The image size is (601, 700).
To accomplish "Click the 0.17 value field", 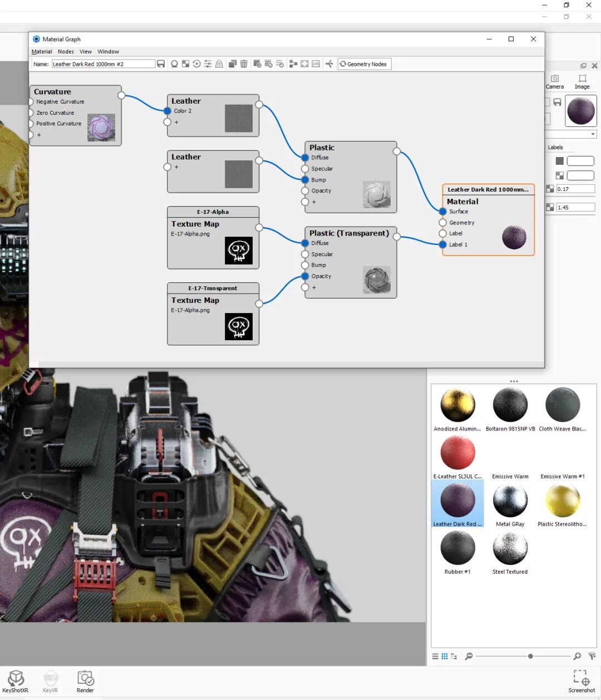I will [x=575, y=189].
